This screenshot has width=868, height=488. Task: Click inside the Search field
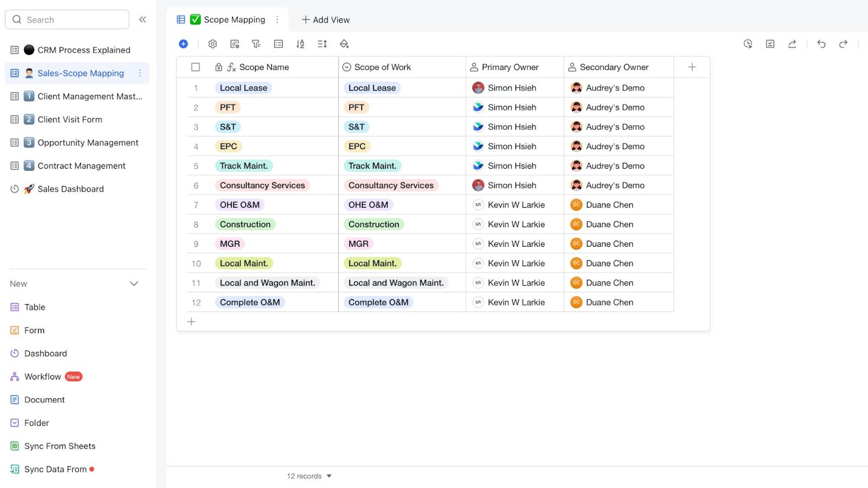tap(67, 19)
